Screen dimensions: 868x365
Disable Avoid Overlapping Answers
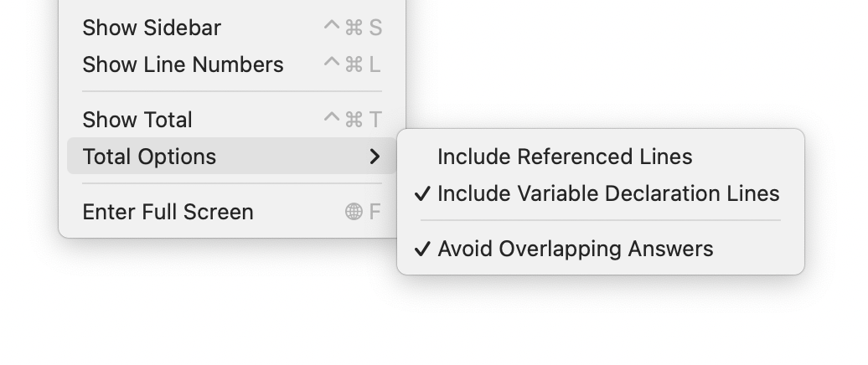pyautogui.click(x=601, y=249)
